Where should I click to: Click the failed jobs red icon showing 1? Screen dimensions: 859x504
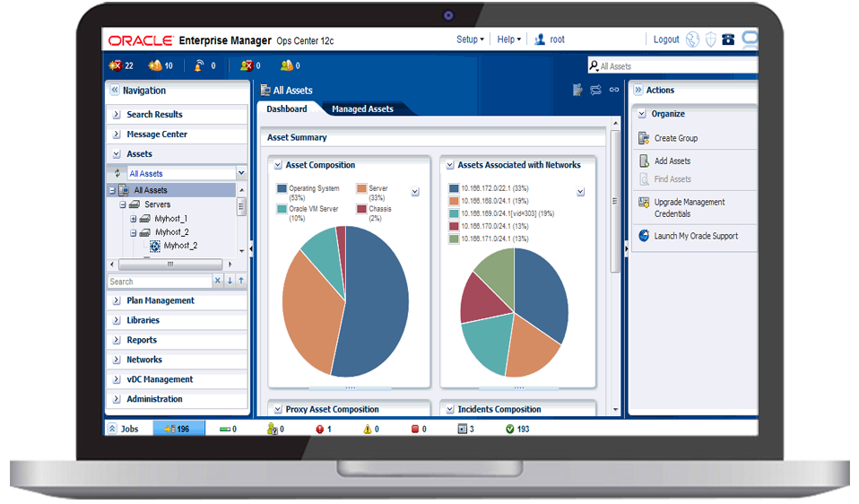click(x=320, y=429)
